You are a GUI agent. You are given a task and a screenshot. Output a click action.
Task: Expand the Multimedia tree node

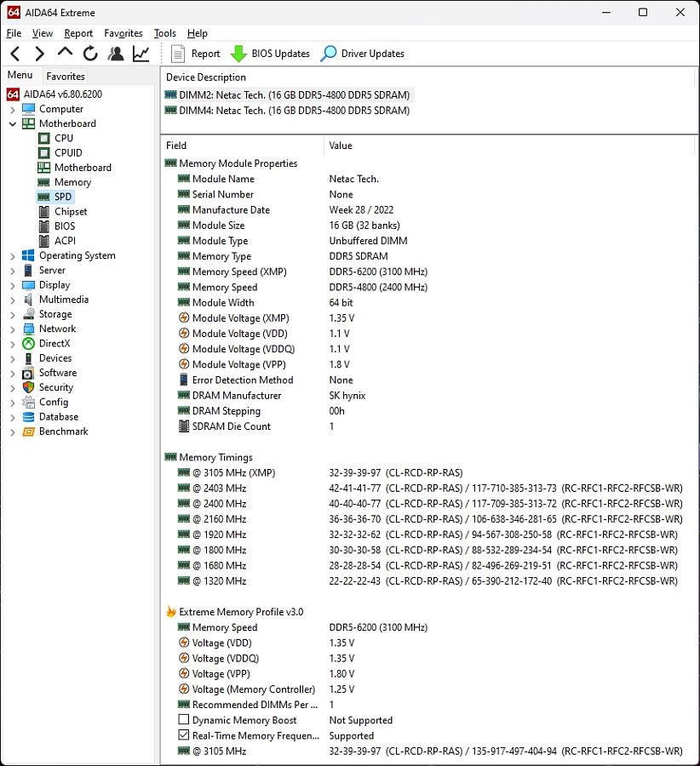(13, 300)
